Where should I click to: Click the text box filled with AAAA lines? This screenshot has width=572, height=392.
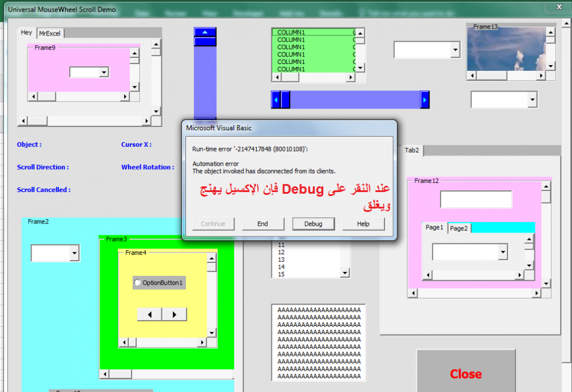click(319, 342)
